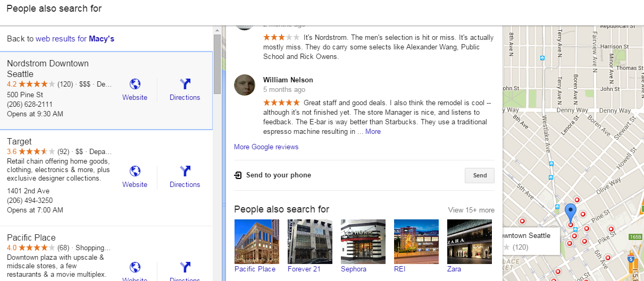Open Sephora thumbnail photo
Viewport: 644px width, 281px height.
(x=363, y=242)
